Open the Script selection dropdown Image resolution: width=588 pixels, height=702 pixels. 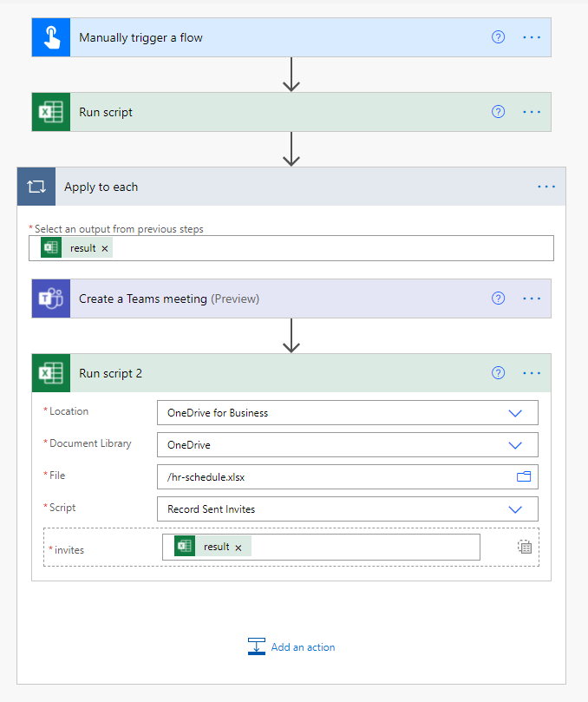516,508
